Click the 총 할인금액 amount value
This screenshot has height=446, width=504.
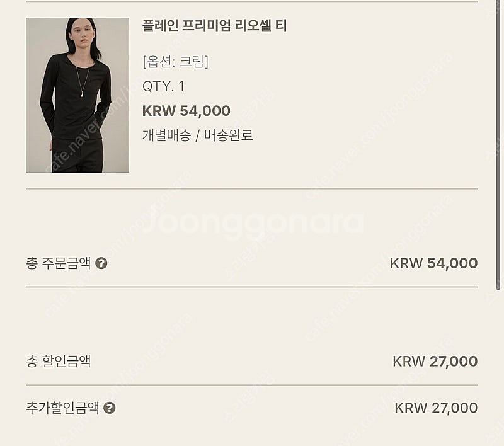point(435,362)
